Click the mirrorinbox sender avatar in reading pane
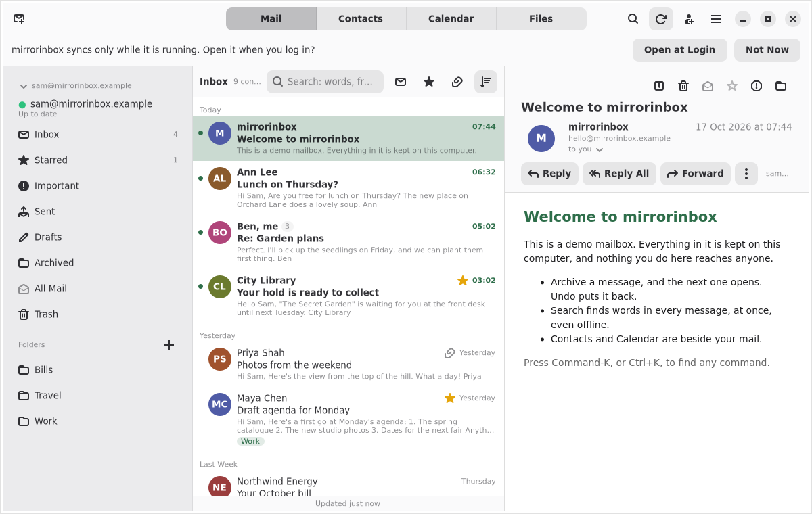 [541, 139]
